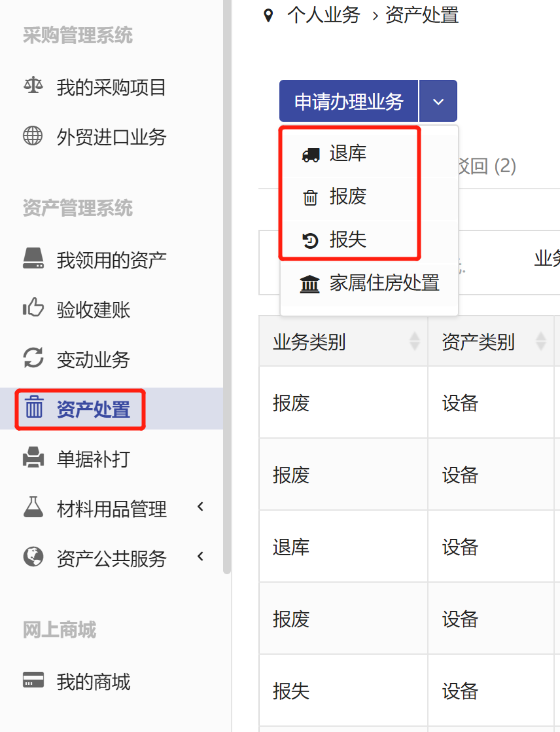Click the sidebar vertical scrollbar
Image resolution: width=560 pixels, height=732 pixels.
pyautogui.click(x=227, y=262)
